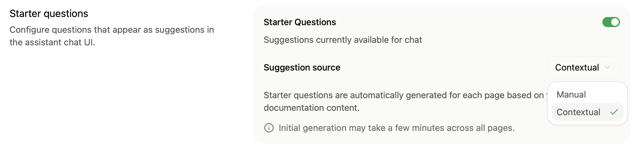
Task: Click the chevron arrow beside Contextual
Action: pos(607,67)
